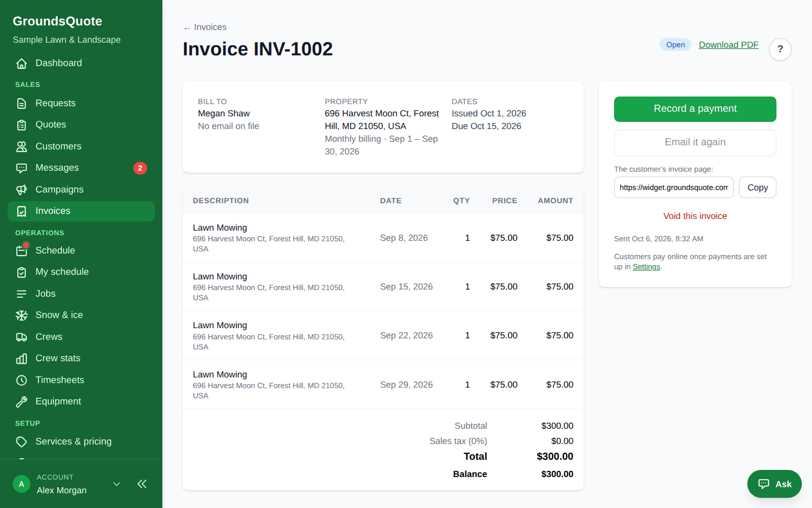The height and width of the screenshot is (508, 812).
Task: Click the Balance $300.00 amount
Action: (557, 474)
